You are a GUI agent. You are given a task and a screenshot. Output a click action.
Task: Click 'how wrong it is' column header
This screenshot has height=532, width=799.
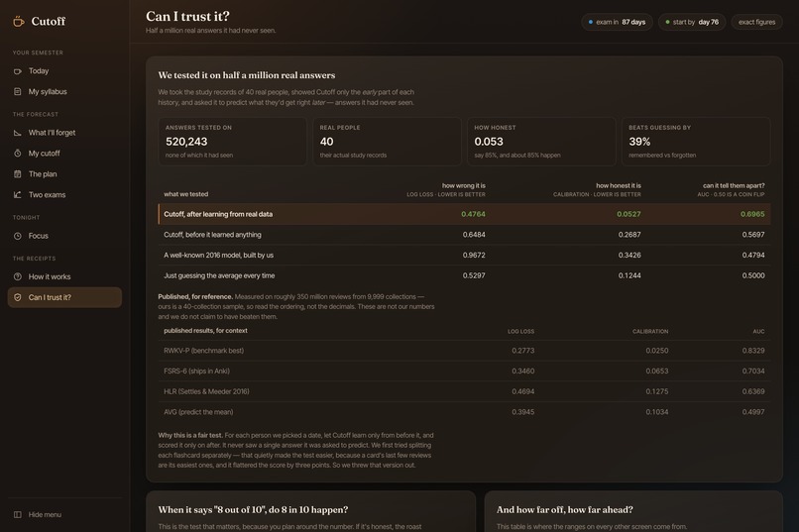click(463, 186)
